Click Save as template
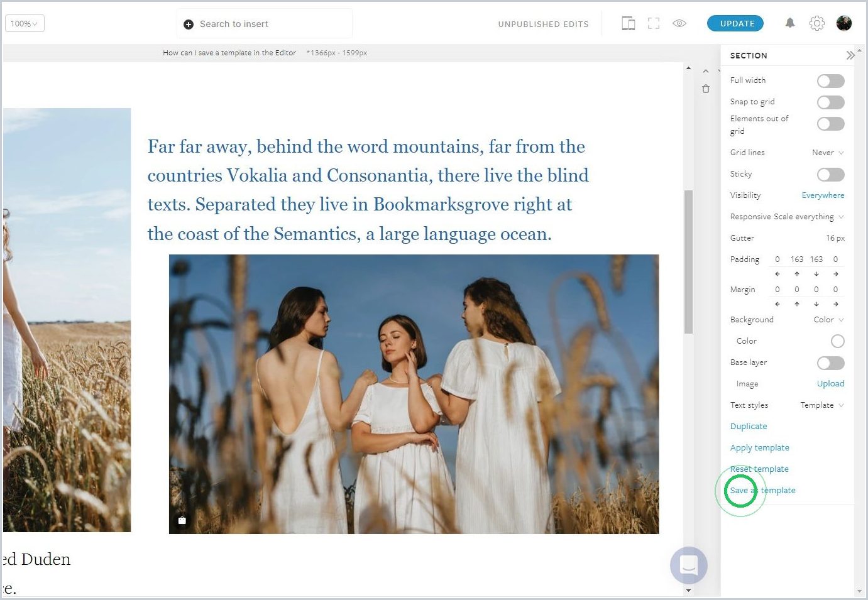This screenshot has width=868, height=600. [762, 491]
